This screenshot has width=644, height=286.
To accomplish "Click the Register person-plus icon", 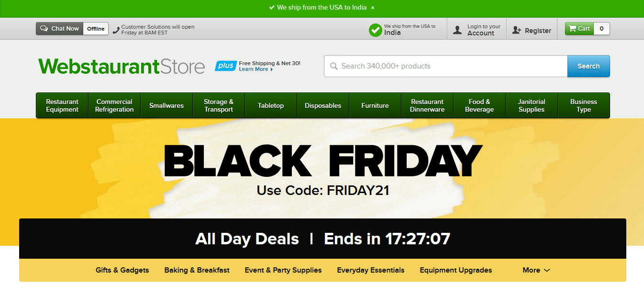I will (516, 30).
